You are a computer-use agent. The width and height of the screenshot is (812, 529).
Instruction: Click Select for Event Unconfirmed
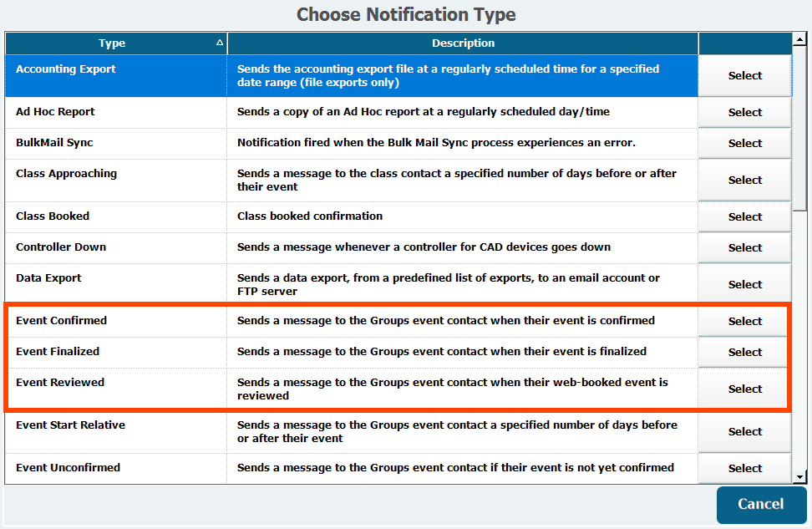[x=744, y=469]
